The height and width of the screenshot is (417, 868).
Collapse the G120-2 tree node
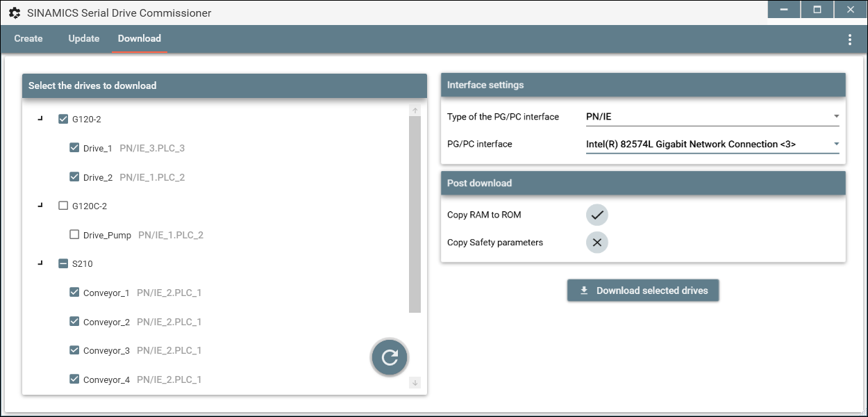[x=40, y=118]
